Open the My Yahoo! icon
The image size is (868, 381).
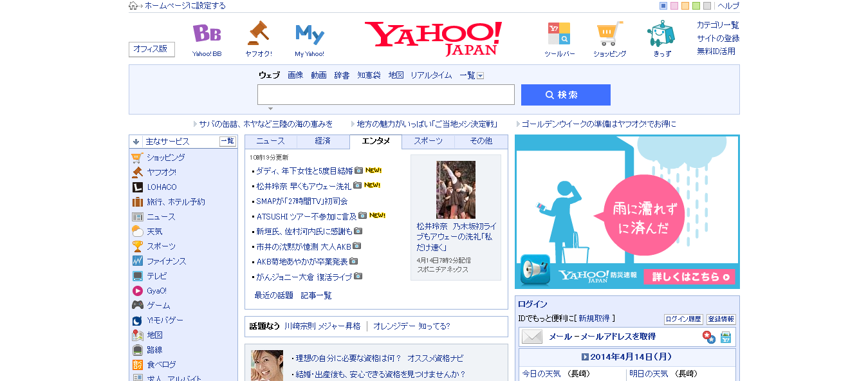pyautogui.click(x=309, y=33)
